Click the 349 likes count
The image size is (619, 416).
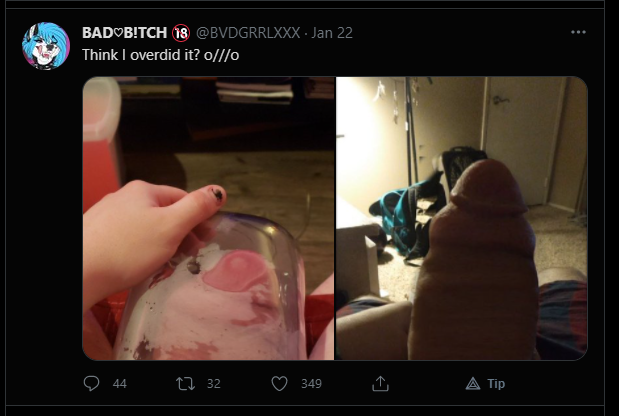point(311,384)
